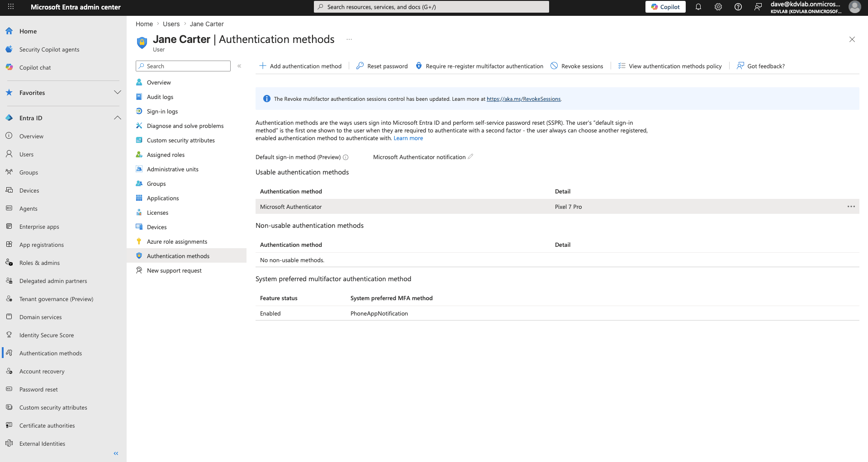Click Got feedback?
The width and height of the screenshot is (868, 462).
(x=761, y=66)
